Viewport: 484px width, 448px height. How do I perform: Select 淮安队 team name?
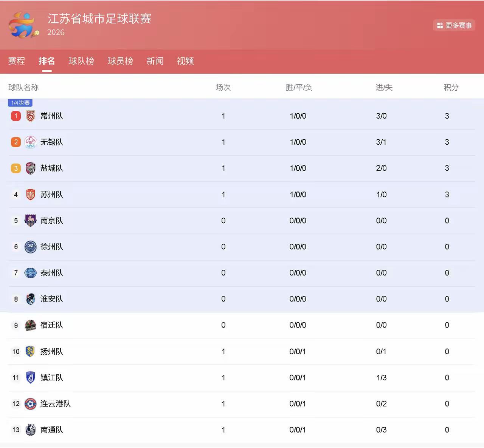(52, 299)
